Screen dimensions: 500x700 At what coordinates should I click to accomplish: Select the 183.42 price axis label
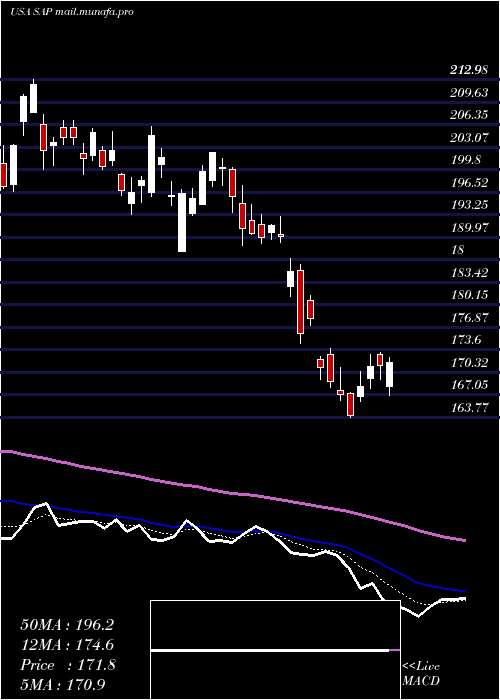[469, 272]
